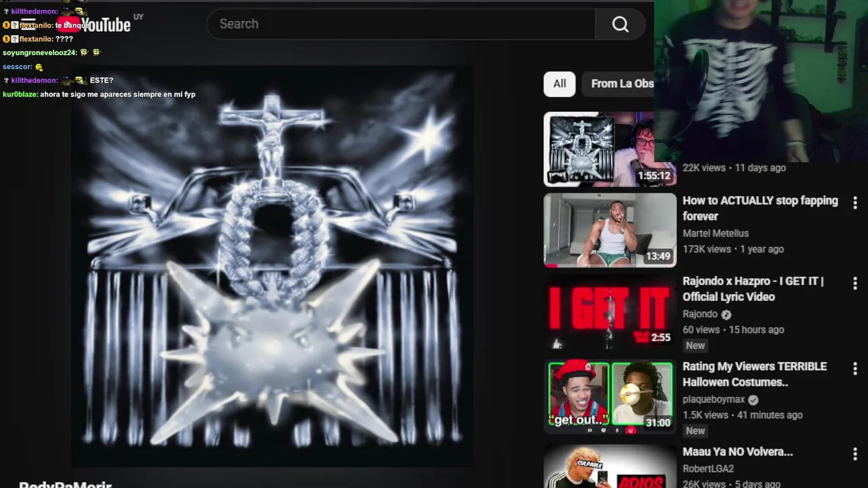Click chat username soyungronevelooz24
The width and height of the screenshot is (868, 488).
point(39,53)
